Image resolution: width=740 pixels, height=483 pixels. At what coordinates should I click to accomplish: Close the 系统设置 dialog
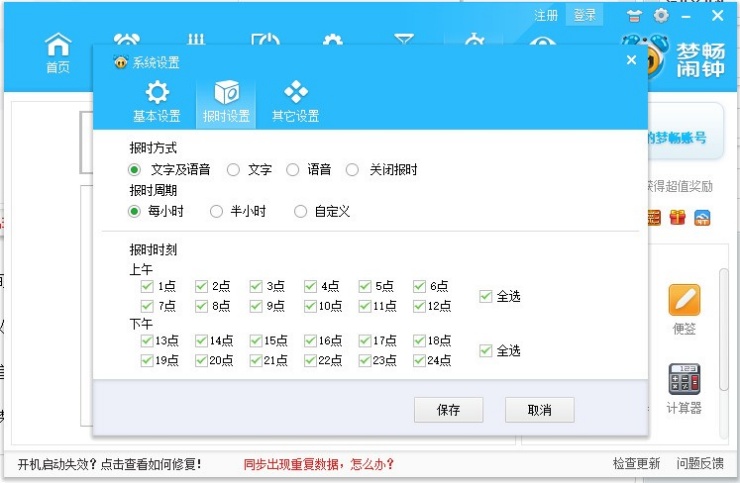point(631,60)
